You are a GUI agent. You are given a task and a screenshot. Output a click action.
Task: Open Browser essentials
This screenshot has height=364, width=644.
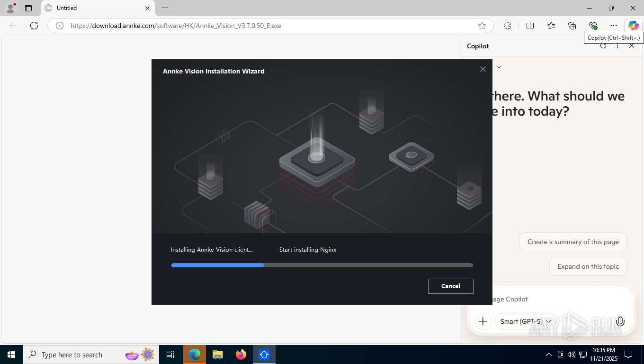pos(593,26)
